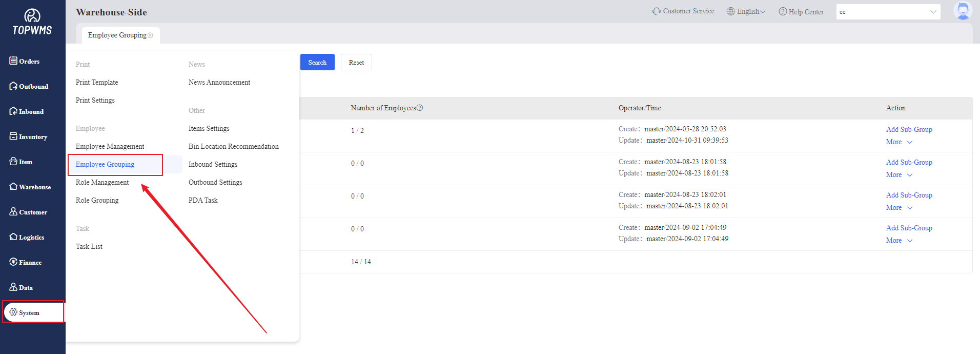Select Employee Grouping menu item
This screenshot has width=980, height=354.
click(105, 164)
